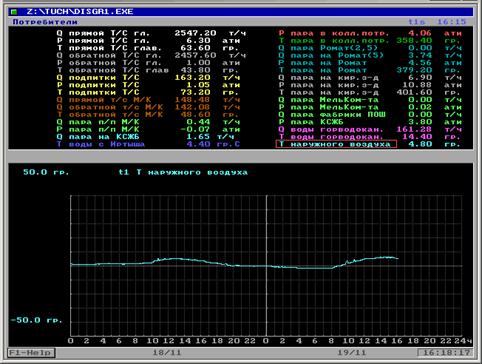482x364 pixels.
Task: Select row 'Р пара на Ромат'
Action: pos(370,63)
